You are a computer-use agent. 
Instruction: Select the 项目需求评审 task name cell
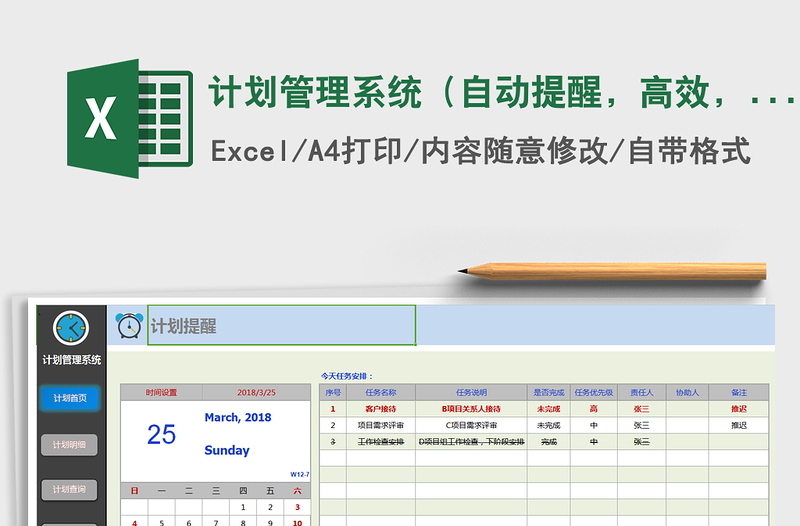[x=381, y=425]
